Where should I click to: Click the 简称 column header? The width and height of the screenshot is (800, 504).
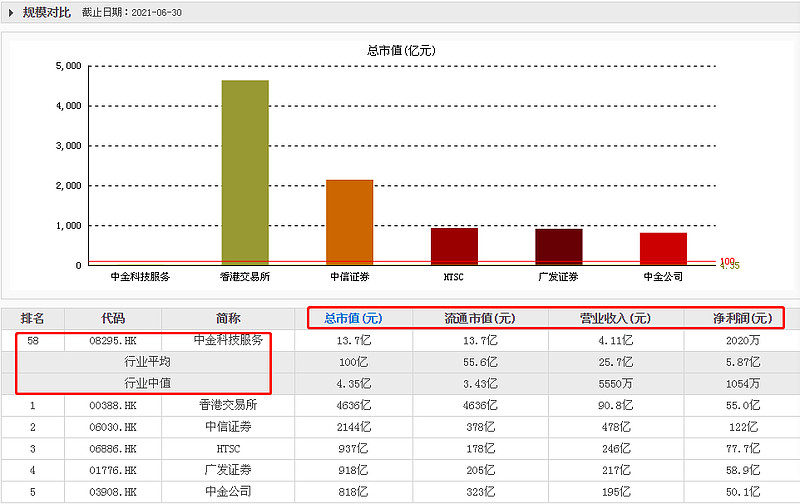point(228,318)
